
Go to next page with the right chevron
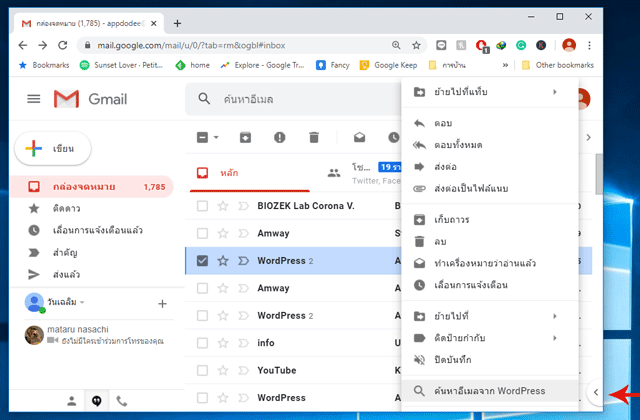(x=589, y=138)
